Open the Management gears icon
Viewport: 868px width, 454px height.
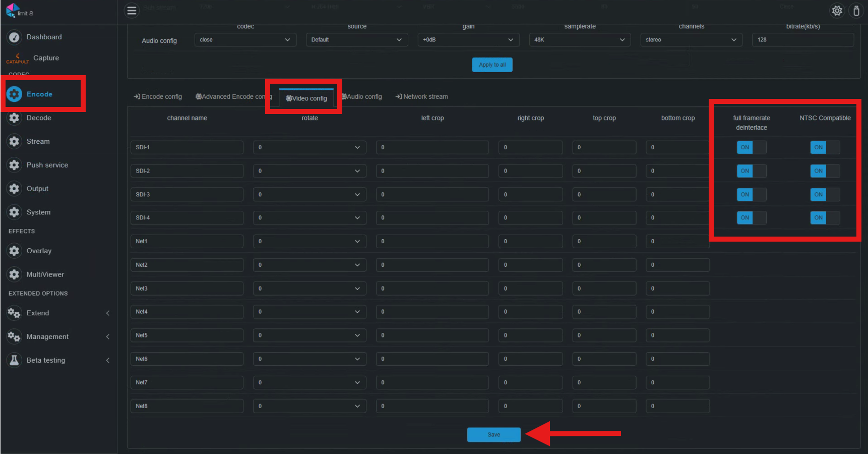point(14,336)
